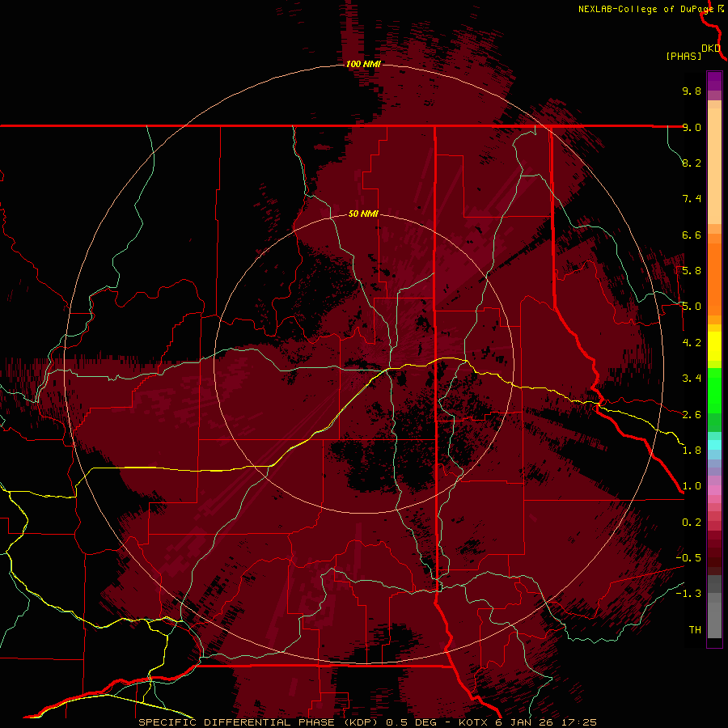
Task: Click the "TH" threshold label on the legend
Action: pyautogui.click(x=695, y=630)
